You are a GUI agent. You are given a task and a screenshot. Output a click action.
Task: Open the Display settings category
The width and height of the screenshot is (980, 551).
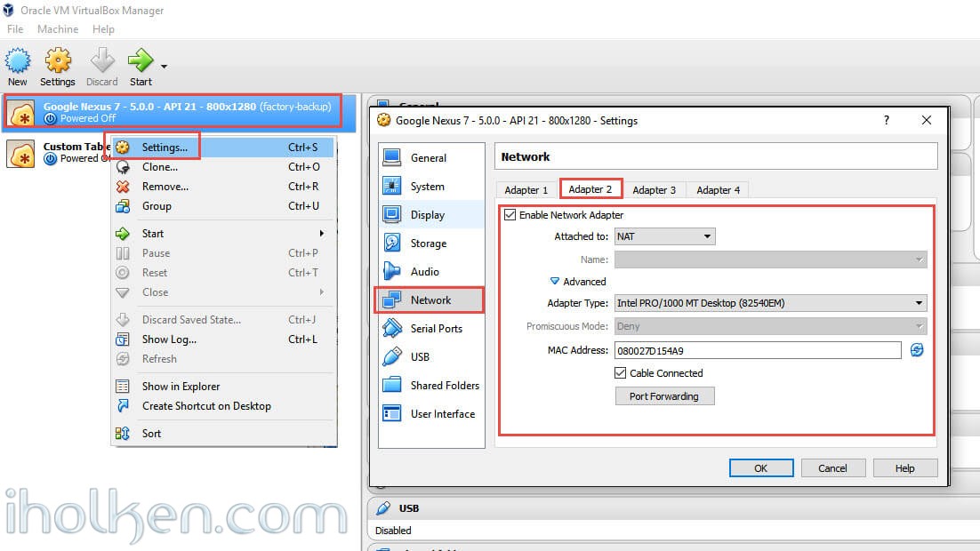[x=431, y=215]
